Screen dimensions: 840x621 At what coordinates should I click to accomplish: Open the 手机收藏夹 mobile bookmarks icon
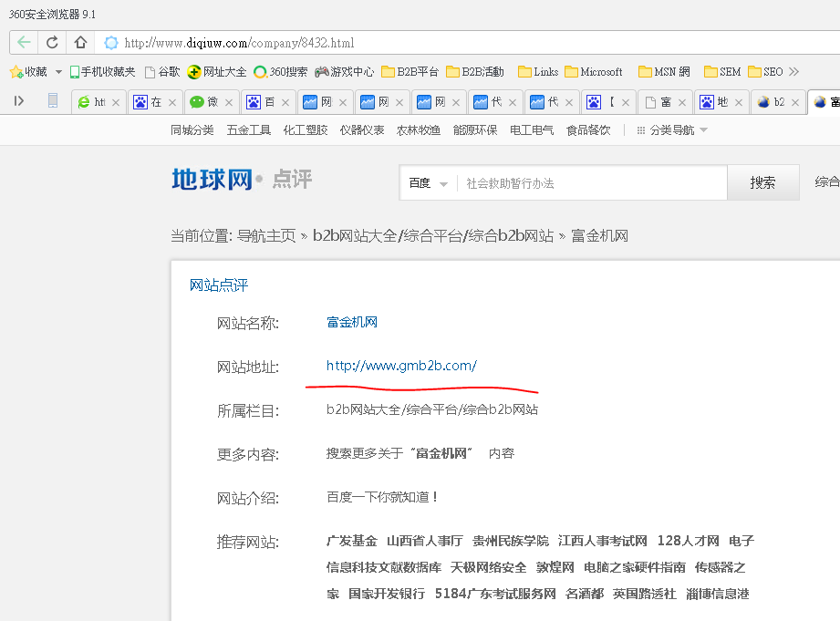76,72
